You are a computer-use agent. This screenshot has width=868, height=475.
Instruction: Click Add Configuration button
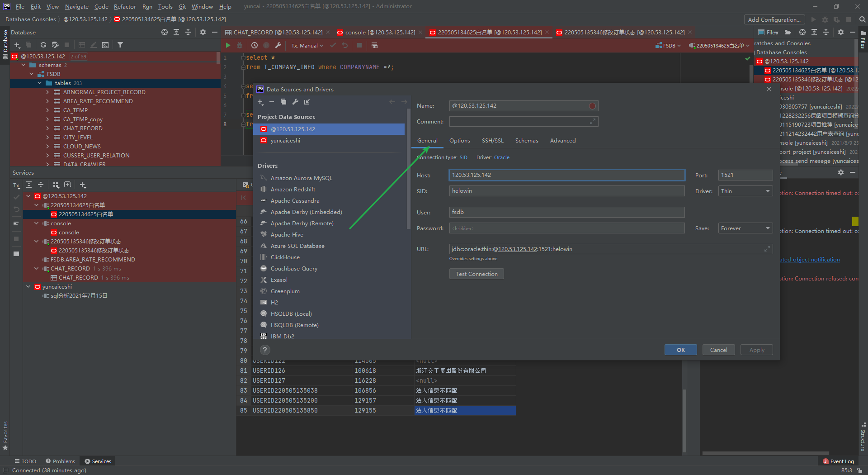point(774,19)
